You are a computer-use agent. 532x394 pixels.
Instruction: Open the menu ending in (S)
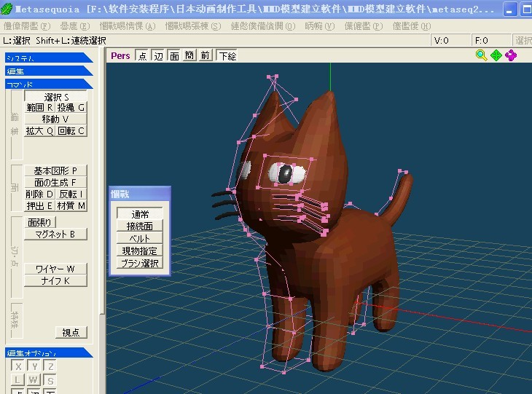[193, 26]
